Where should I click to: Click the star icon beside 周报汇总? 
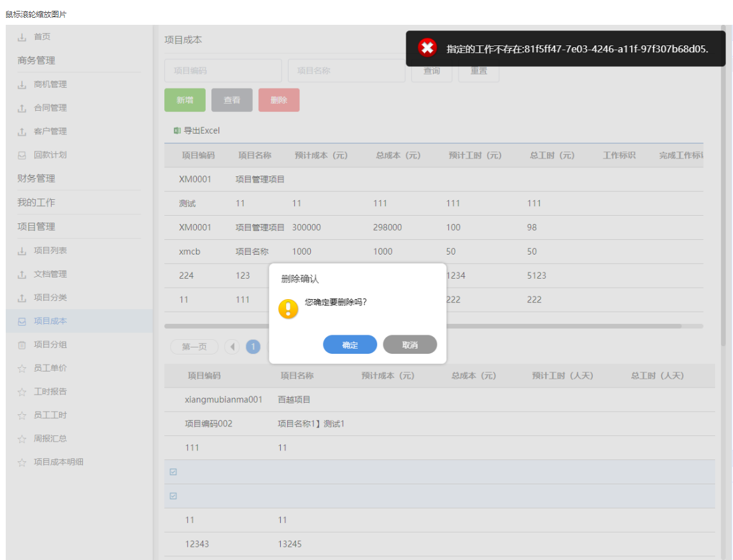(x=22, y=438)
